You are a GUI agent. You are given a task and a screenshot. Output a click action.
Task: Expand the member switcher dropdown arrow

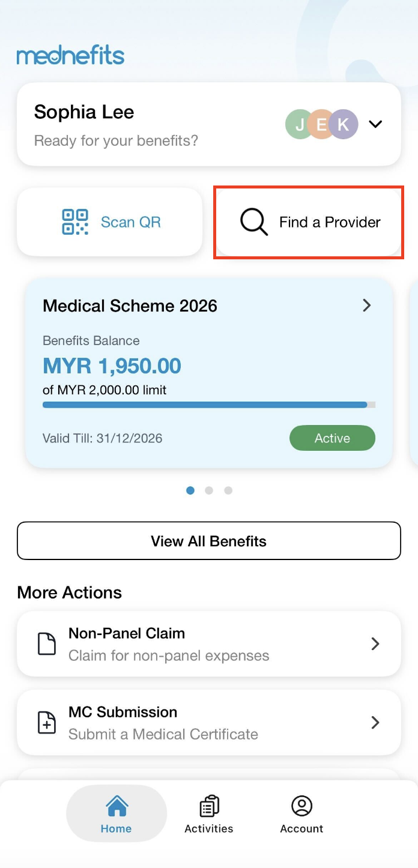coord(375,124)
